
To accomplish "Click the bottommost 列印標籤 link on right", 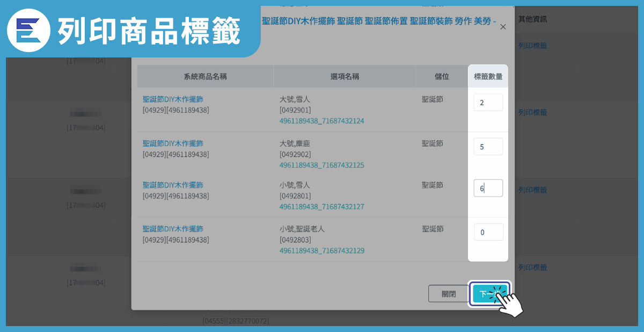I will [532, 268].
